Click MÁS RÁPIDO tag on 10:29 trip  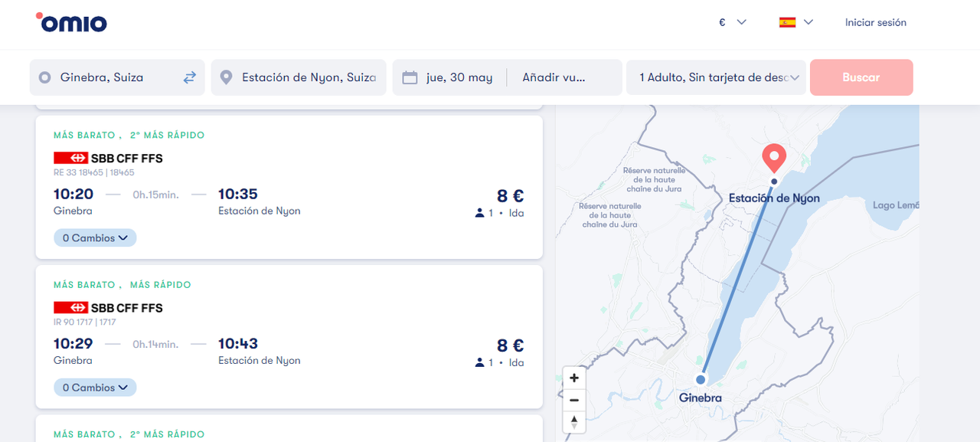tap(161, 285)
